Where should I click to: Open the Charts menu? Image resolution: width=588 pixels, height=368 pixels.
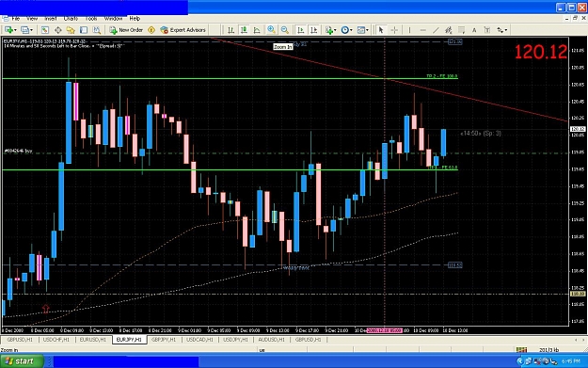click(71, 19)
